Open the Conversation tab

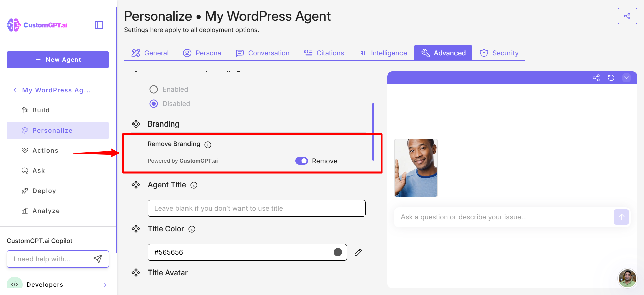tap(263, 53)
